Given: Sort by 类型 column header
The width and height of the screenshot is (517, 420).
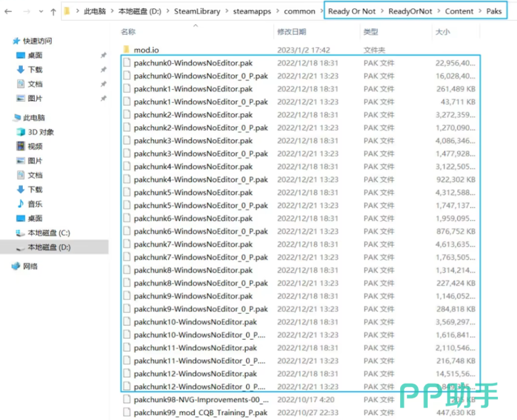Looking at the screenshot, I should coord(371,32).
